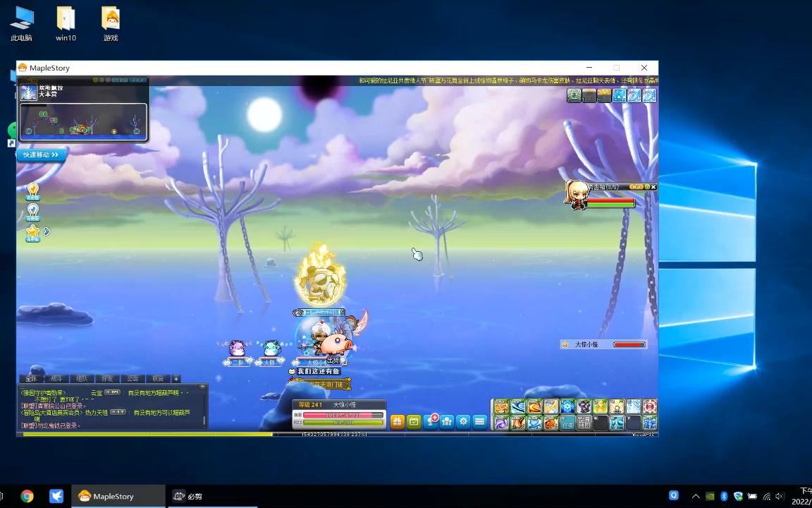Click the blonde character portrait at top right
The image size is (812, 508).
[x=576, y=195]
